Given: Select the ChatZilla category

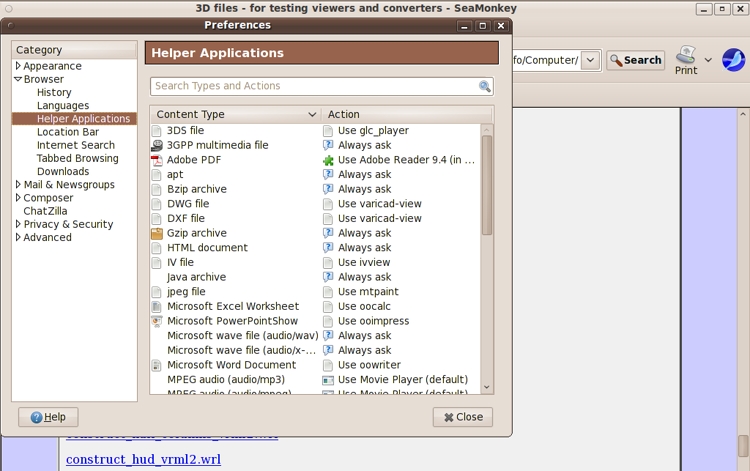Looking at the screenshot, I should click(47, 211).
